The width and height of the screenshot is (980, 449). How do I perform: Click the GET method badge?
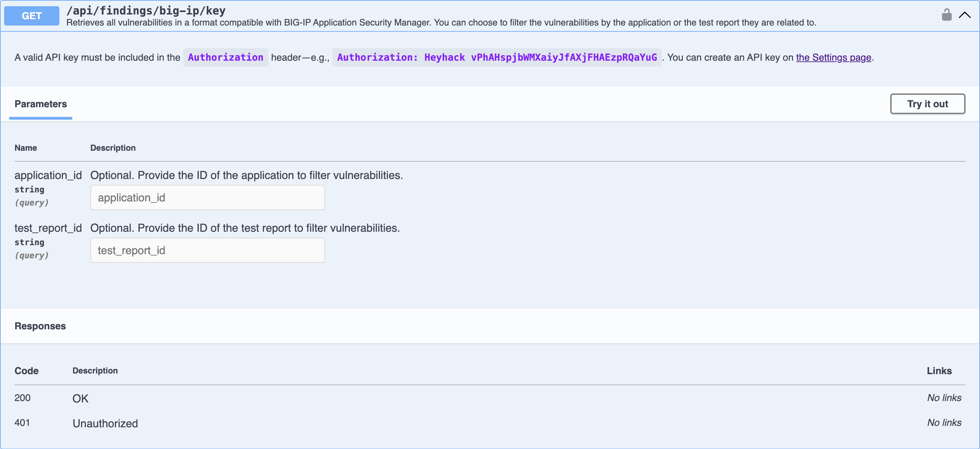pyautogui.click(x=31, y=16)
